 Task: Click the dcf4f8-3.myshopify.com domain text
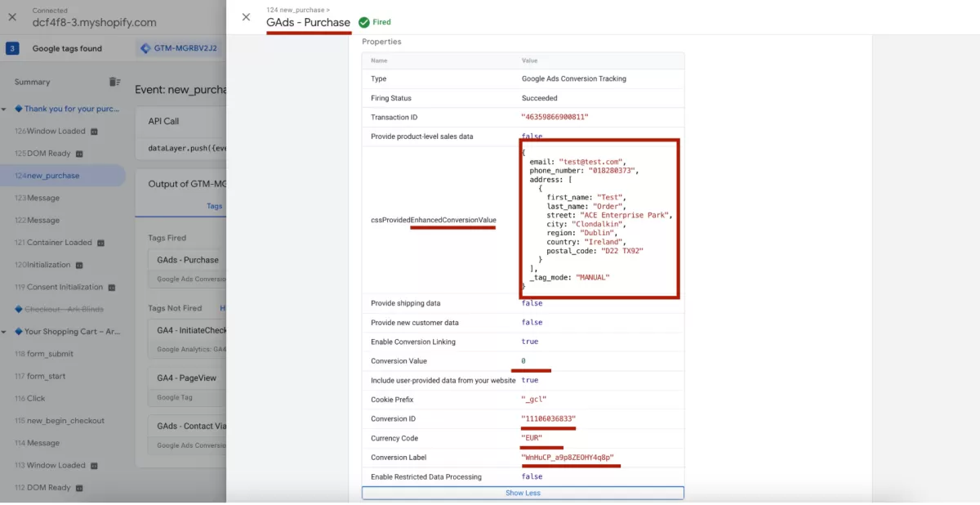pos(94,23)
